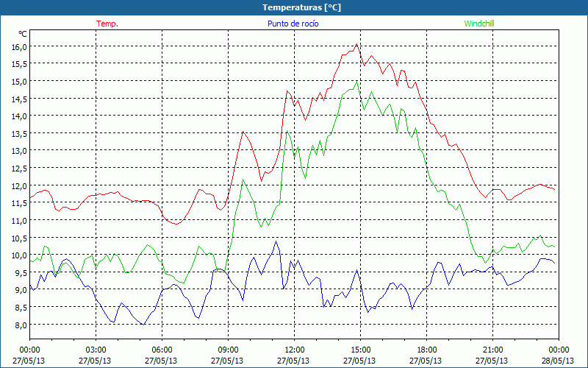Select the red 'Temp.' legend label
Viewport: 588px width, 368px height.
tap(107, 24)
